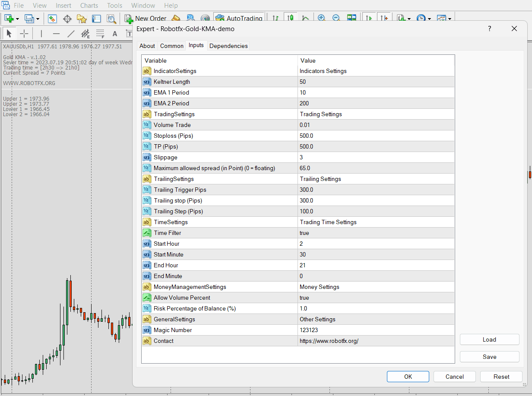The width and height of the screenshot is (532, 396).
Task: Expand the Profiles dropdown arrow
Action: (38, 19)
